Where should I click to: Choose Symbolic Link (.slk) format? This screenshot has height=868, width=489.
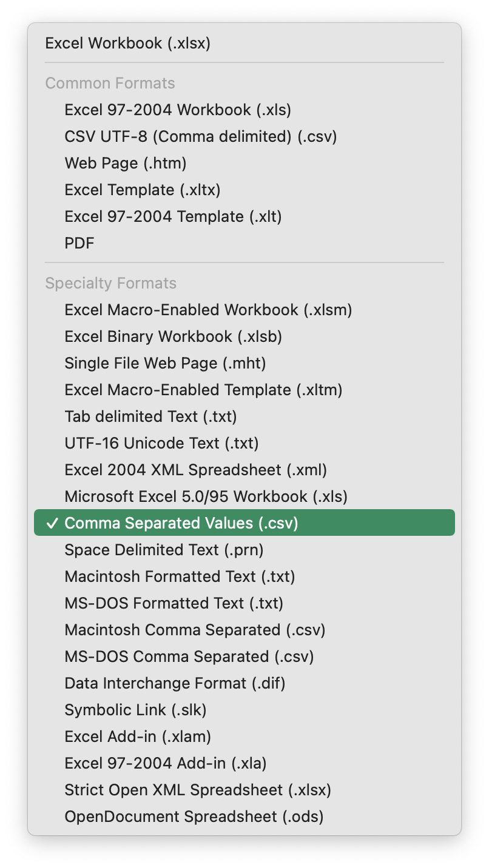coord(135,710)
